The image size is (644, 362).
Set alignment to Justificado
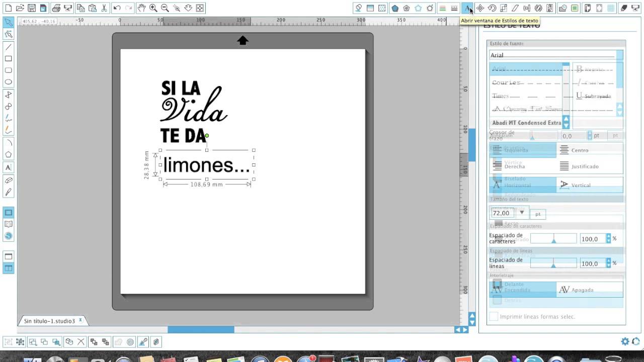pyautogui.click(x=590, y=166)
